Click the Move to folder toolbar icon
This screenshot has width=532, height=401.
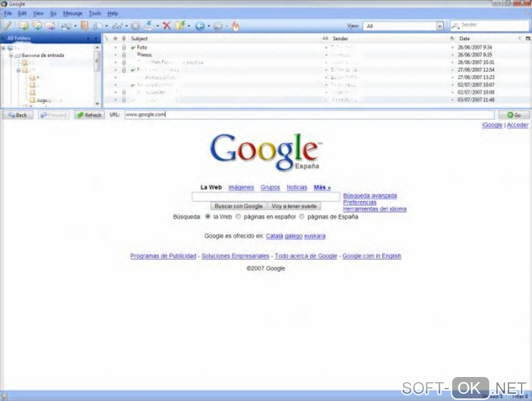tap(180, 26)
